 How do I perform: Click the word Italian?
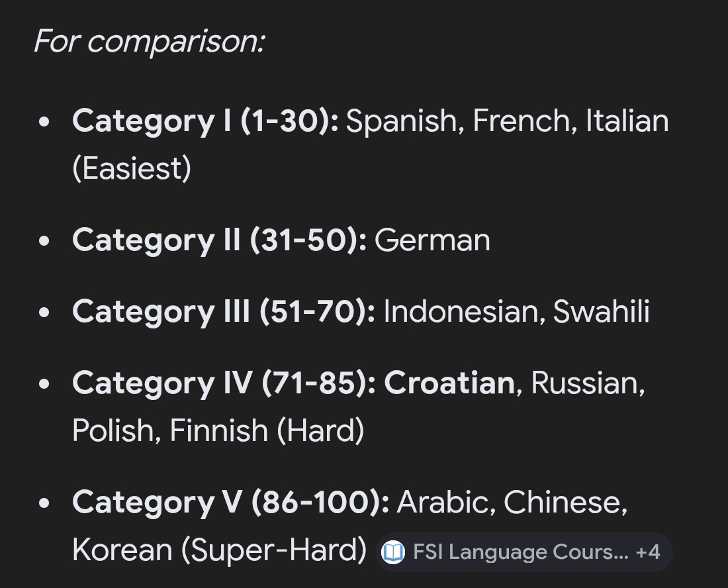[627, 121]
